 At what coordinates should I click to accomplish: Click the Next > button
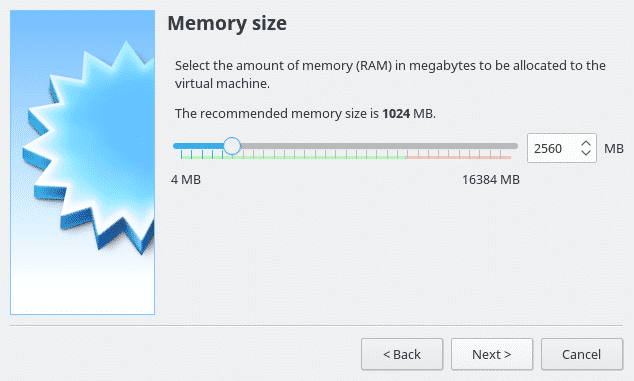click(x=492, y=354)
